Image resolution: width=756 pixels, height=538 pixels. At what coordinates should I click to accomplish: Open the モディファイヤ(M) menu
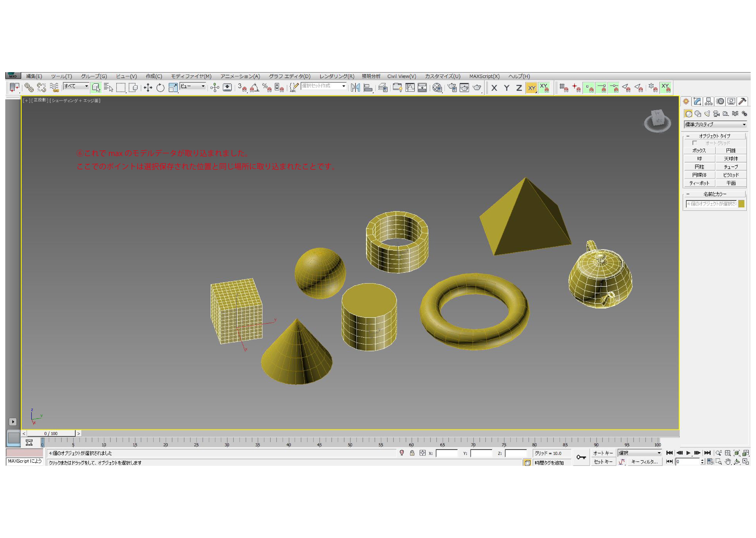pos(191,76)
